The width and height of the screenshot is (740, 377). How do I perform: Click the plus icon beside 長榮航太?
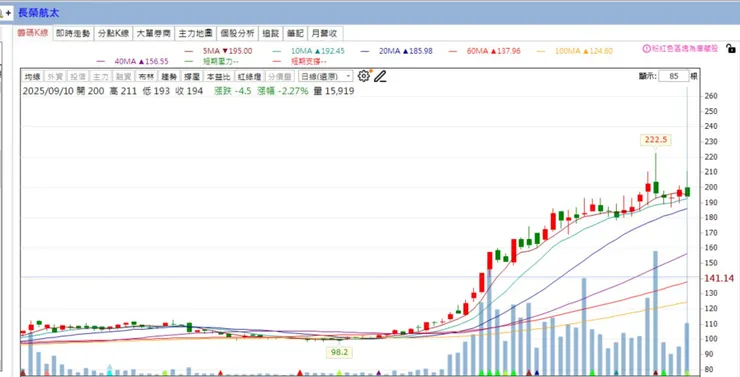click(8, 13)
